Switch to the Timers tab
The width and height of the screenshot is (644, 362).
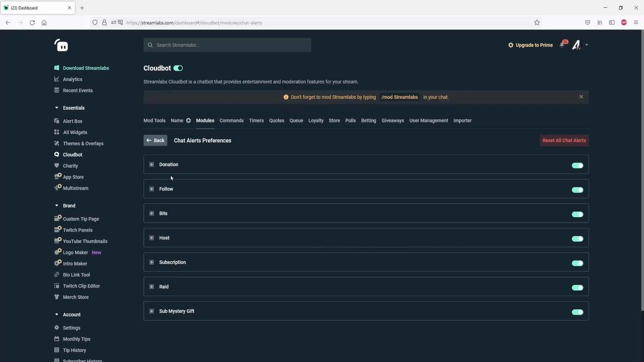coord(256,120)
